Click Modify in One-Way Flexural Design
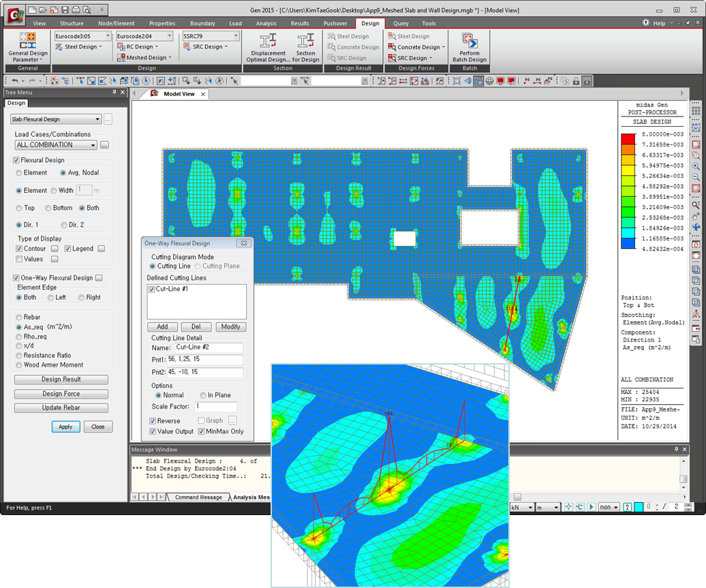 (x=231, y=327)
